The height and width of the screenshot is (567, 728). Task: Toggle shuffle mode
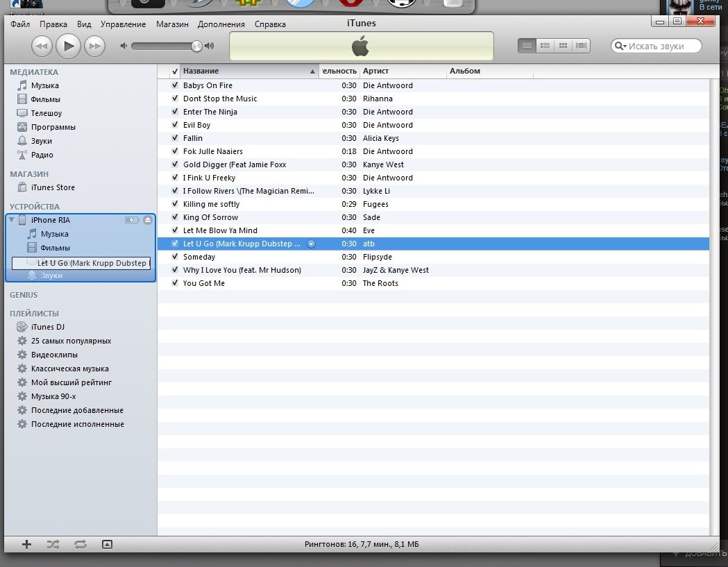(53, 544)
